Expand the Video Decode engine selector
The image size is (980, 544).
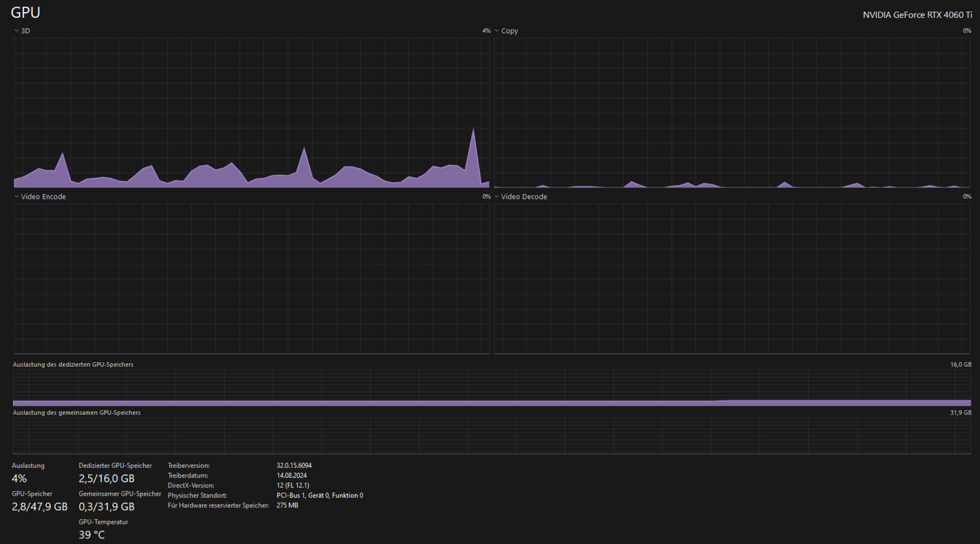point(497,197)
